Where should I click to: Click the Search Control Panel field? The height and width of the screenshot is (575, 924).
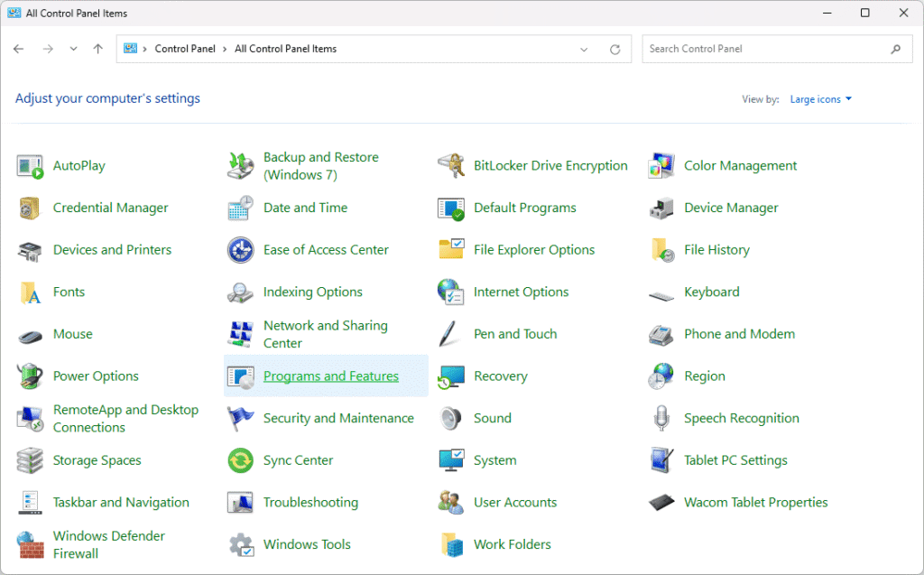[777, 49]
